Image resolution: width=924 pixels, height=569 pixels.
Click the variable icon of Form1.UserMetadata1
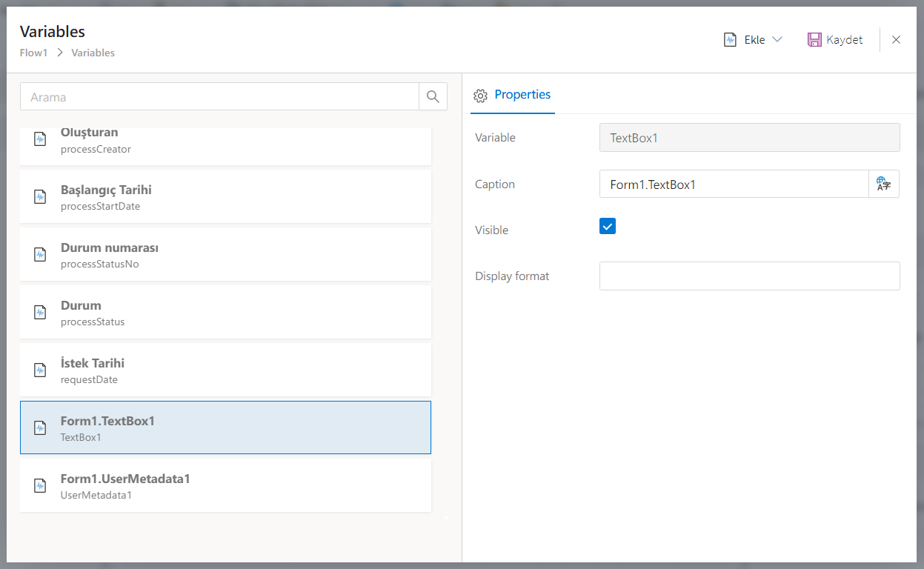(40, 486)
